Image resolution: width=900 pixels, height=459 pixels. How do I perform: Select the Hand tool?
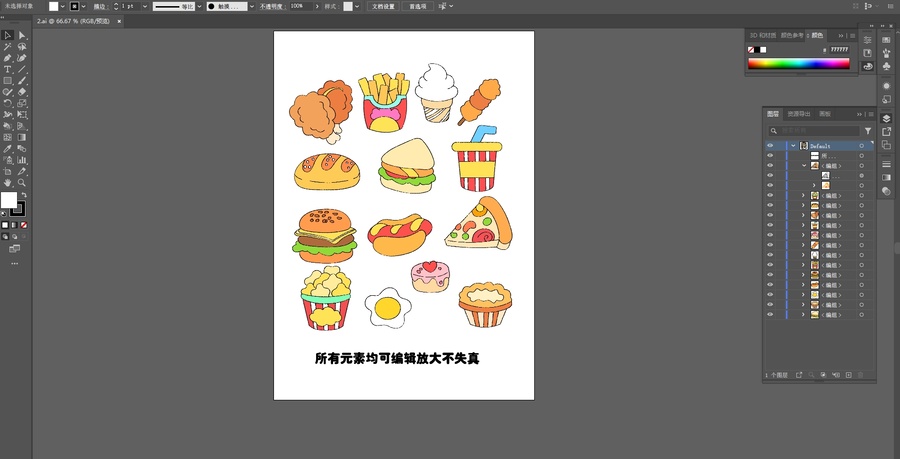(7, 182)
